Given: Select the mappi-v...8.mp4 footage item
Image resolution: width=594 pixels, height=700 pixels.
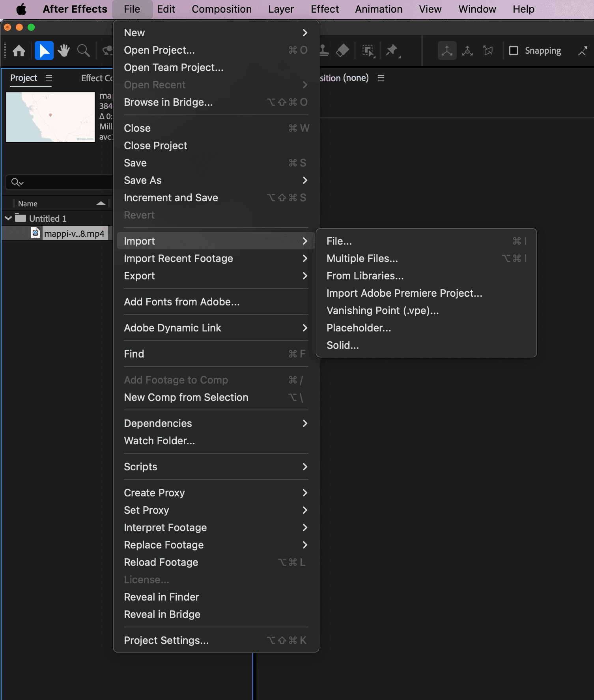Looking at the screenshot, I should point(74,234).
